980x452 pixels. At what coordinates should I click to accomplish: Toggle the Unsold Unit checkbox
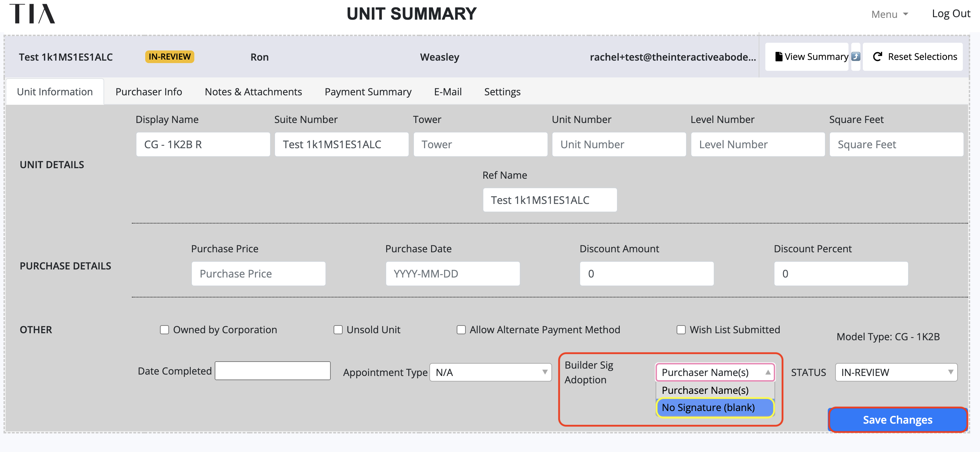[338, 330]
